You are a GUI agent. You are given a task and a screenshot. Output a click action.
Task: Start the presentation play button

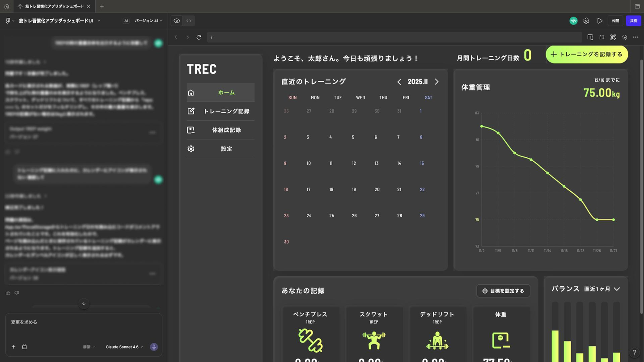click(x=600, y=21)
